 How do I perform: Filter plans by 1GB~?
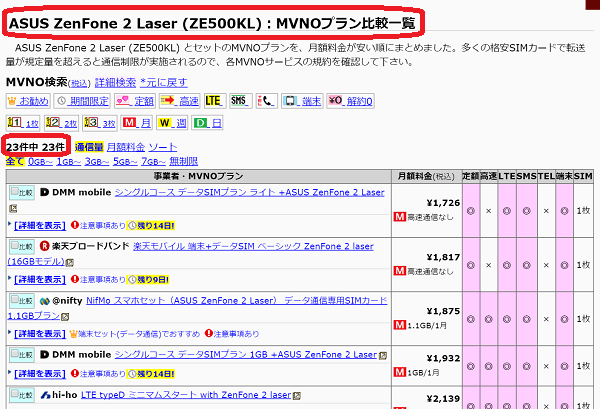tap(68, 161)
